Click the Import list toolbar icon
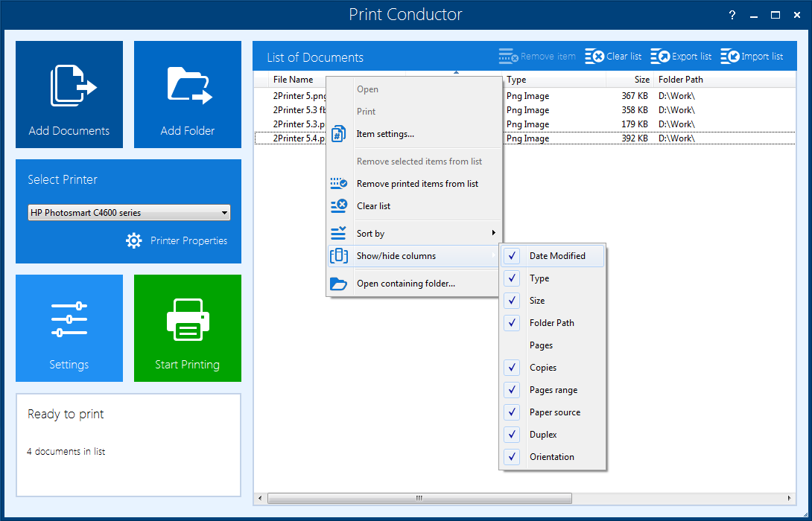 [730, 57]
